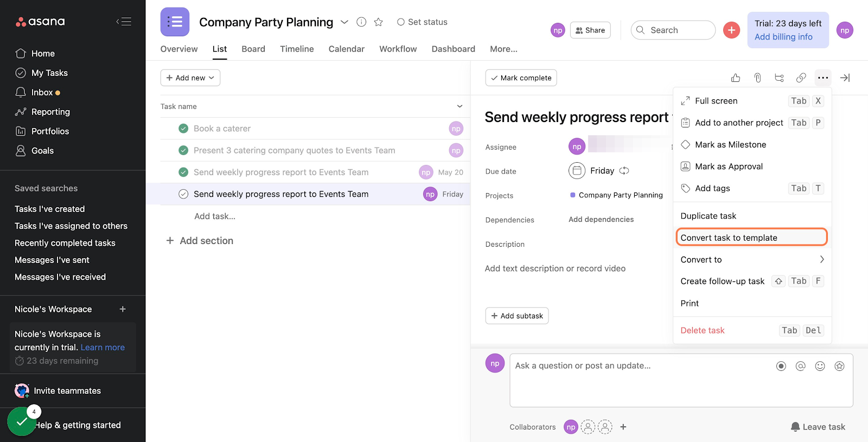This screenshot has height=442, width=868.
Task: Click the due date calendar icon
Action: coord(577,171)
